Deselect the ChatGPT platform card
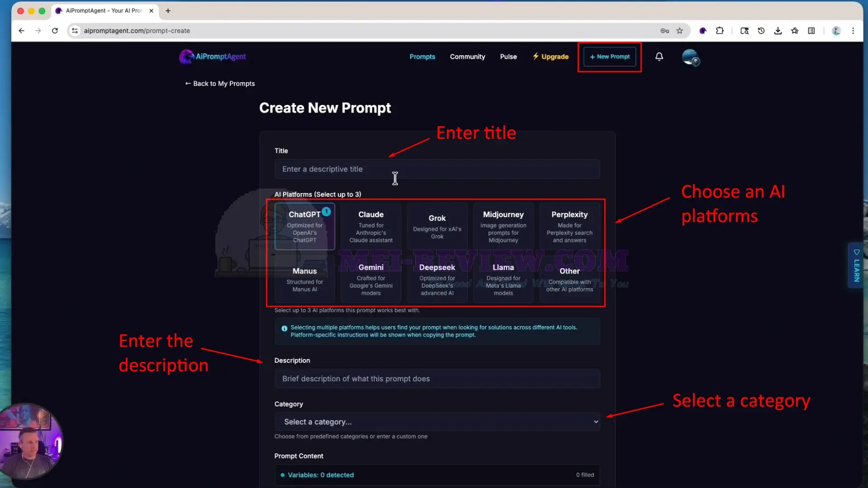 [304, 226]
